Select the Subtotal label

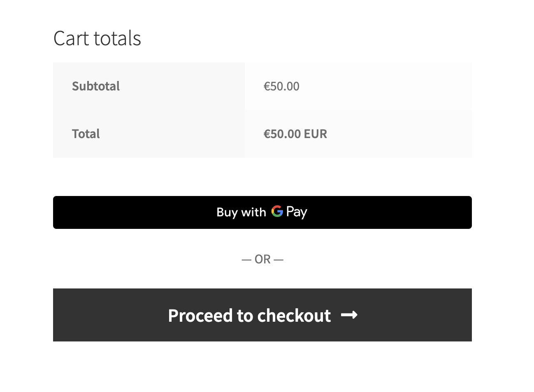96,86
